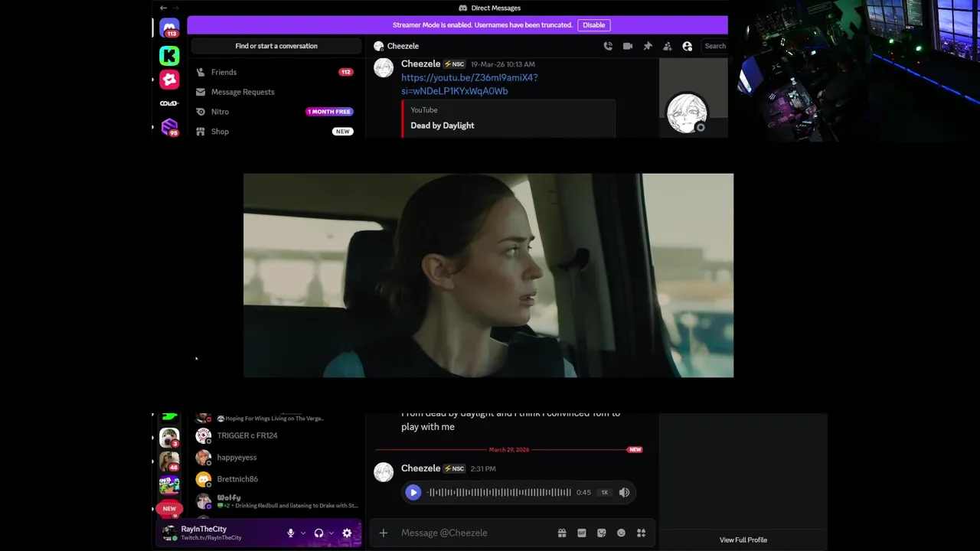
Task: Click Cheezele name in chat header
Action: point(403,46)
